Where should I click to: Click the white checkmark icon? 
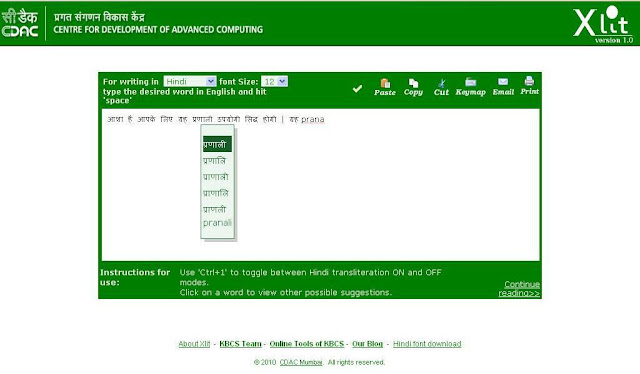click(357, 88)
